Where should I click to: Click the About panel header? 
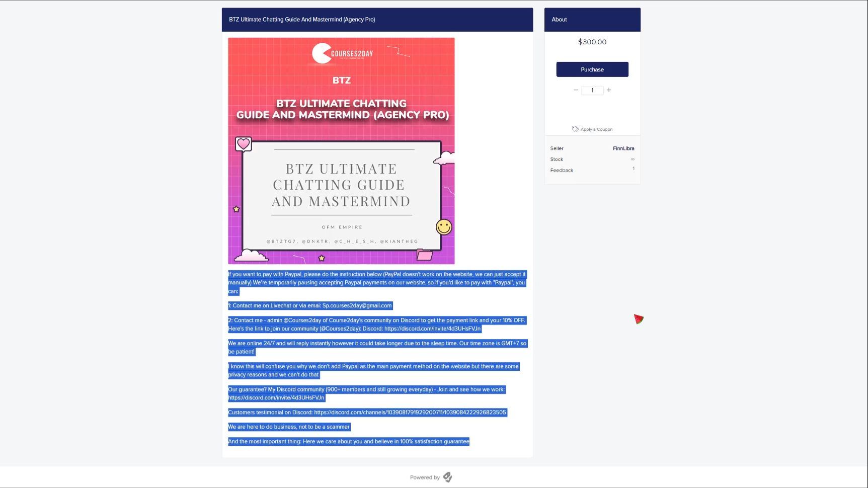(592, 20)
